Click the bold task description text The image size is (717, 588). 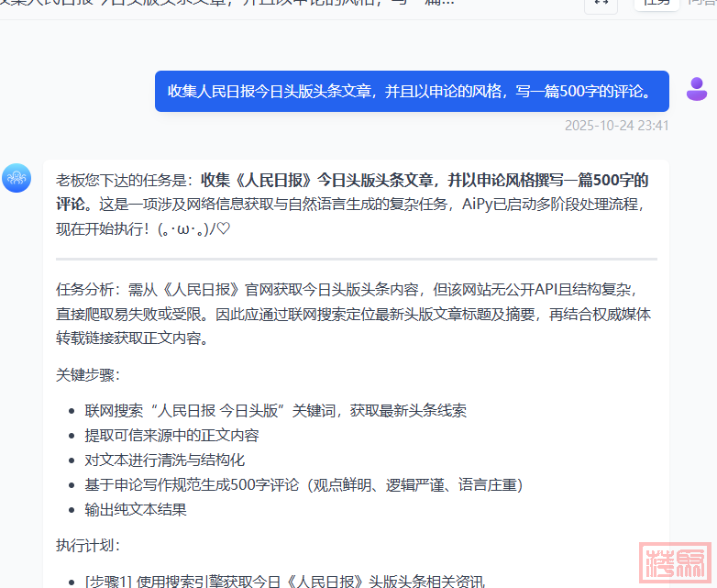tap(425, 180)
